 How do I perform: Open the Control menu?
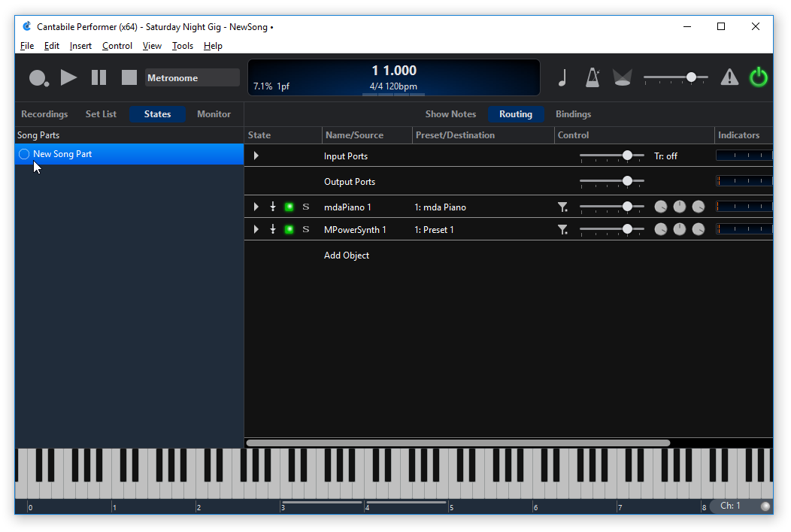117,46
